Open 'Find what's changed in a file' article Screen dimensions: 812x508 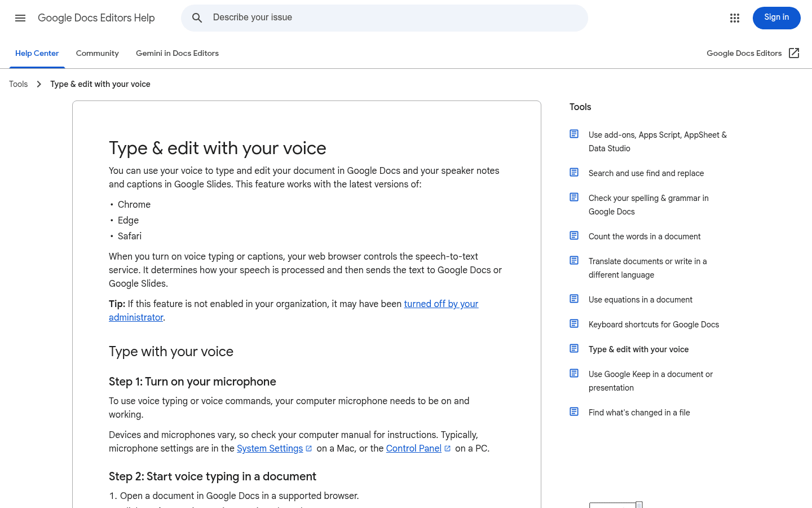click(639, 413)
